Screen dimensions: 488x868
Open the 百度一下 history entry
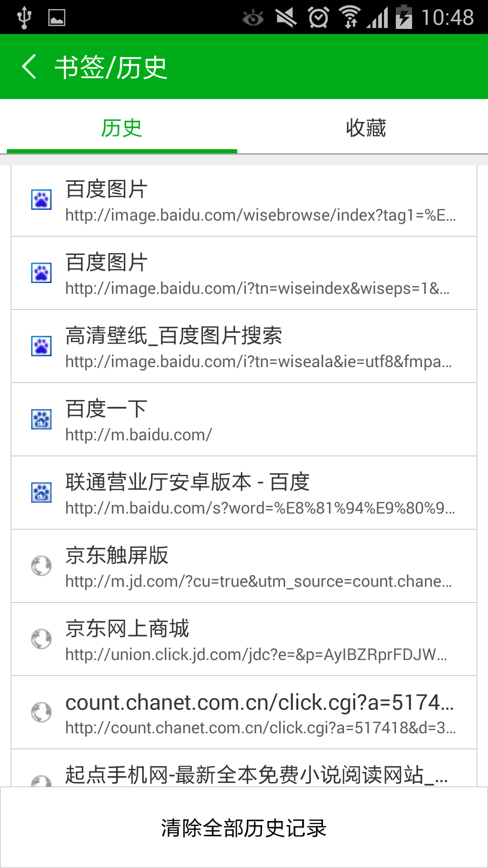(244, 420)
